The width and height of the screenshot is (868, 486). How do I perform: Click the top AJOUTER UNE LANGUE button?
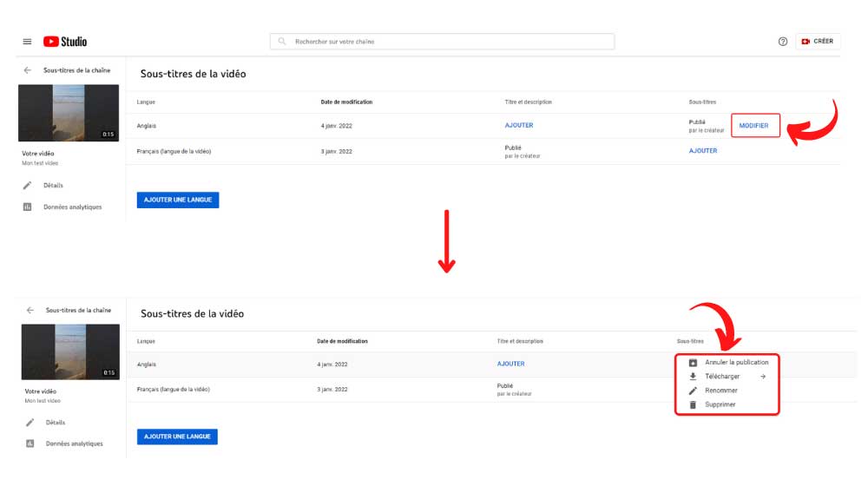click(178, 200)
